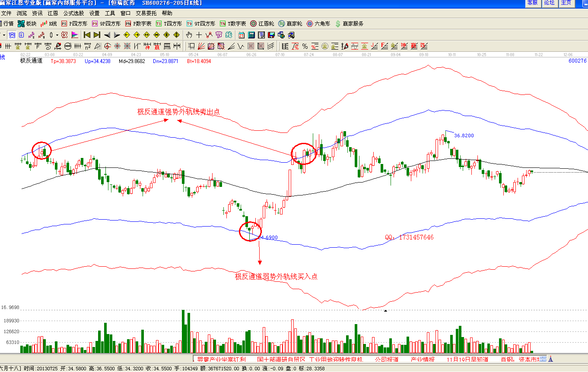Select the hand pan tool

pyautogui.click(x=189, y=35)
